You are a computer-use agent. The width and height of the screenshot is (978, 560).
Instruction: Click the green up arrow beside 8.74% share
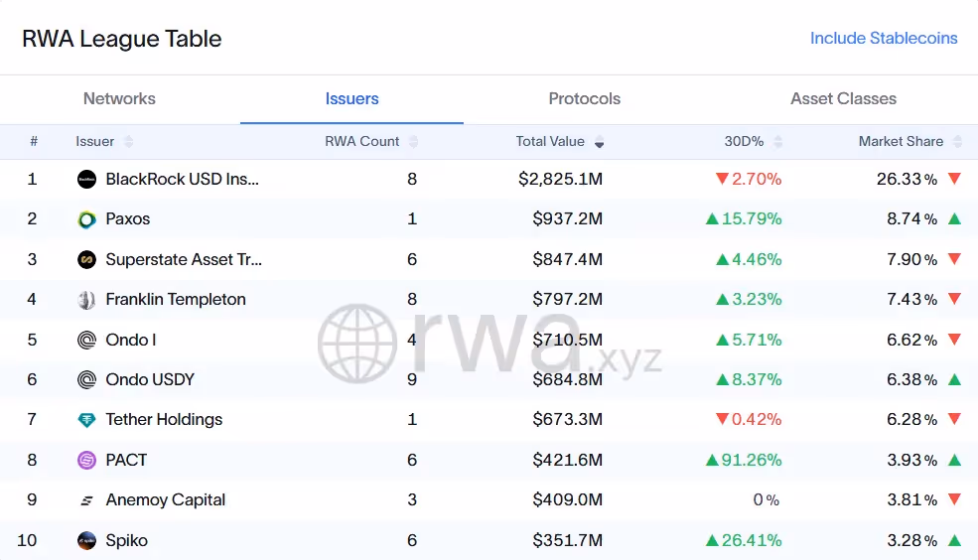point(954,218)
